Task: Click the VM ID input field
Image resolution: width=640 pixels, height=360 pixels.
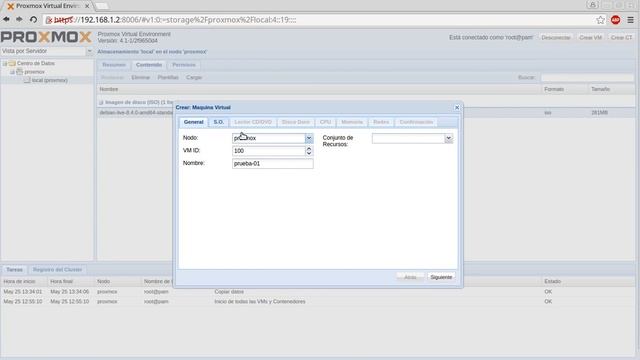Action: 269,151
